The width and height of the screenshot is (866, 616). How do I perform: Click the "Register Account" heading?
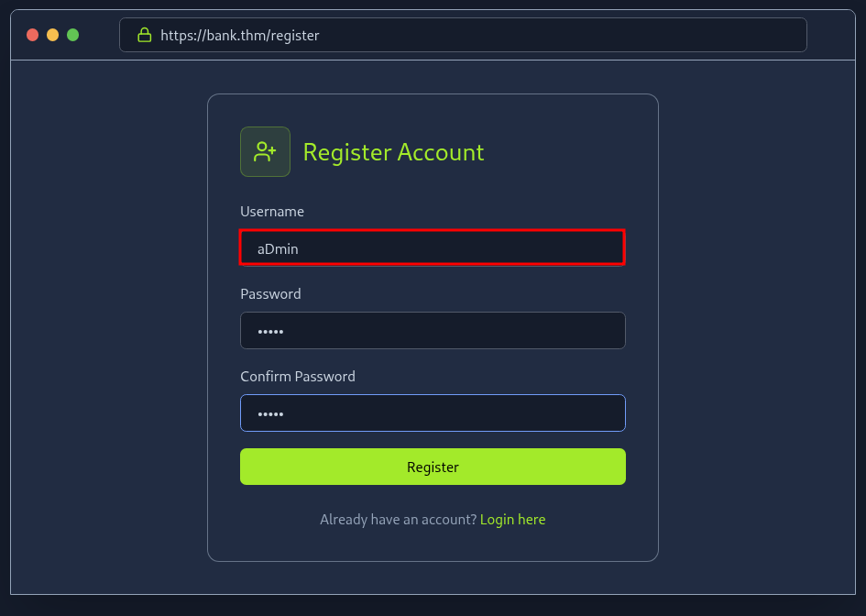393,152
